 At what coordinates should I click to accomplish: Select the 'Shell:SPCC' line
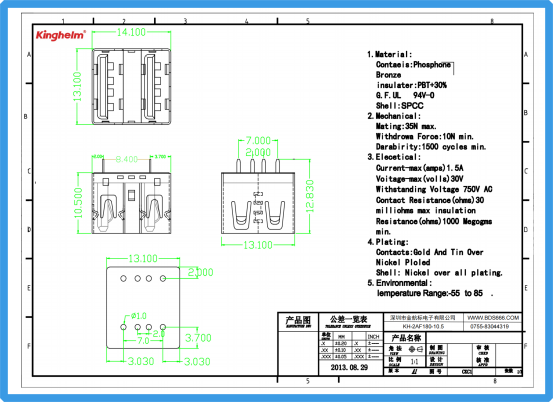400,105
